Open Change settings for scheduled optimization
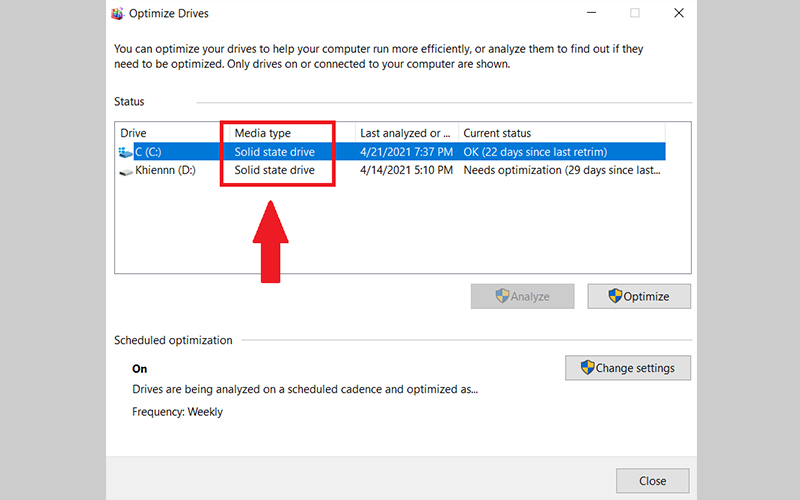 coord(628,368)
